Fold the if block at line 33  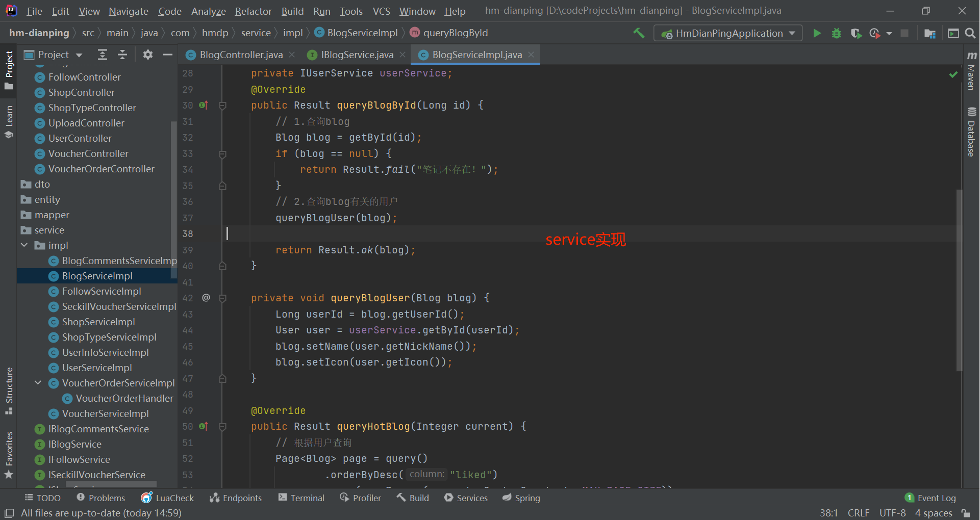[222, 154]
